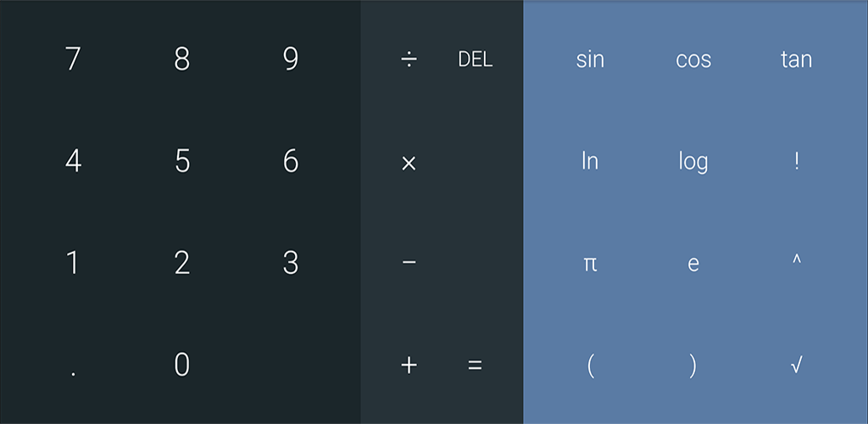Image resolution: width=868 pixels, height=424 pixels.
Task: Insert an opening parenthesis
Action: [x=590, y=365]
